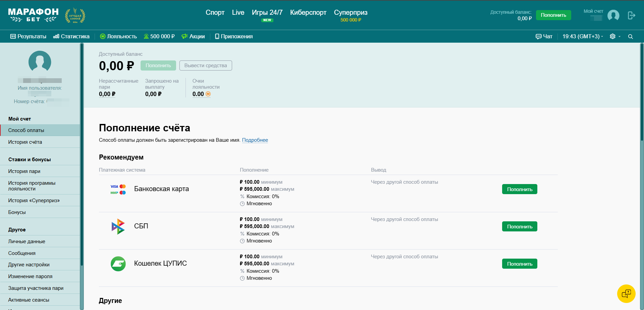Follow the Подробнее link

coord(255,140)
